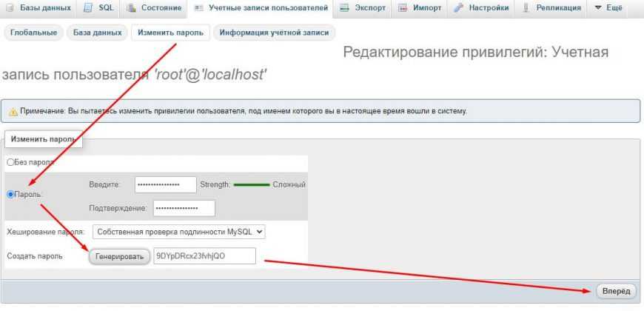The height and width of the screenshot is (311, 644).
Task: Click the password Strength indicator bar
Action: [252, 185]
